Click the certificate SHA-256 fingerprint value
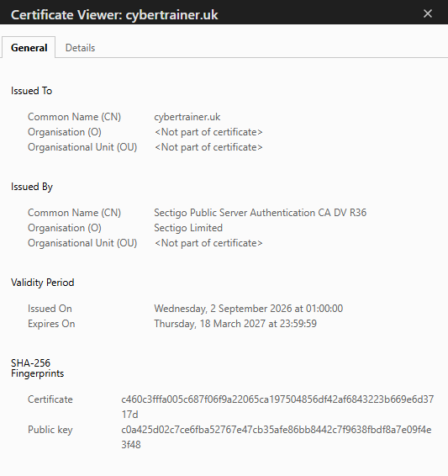Image resolution: width=448 pixels, height=476 pixels. click(277, 407)
